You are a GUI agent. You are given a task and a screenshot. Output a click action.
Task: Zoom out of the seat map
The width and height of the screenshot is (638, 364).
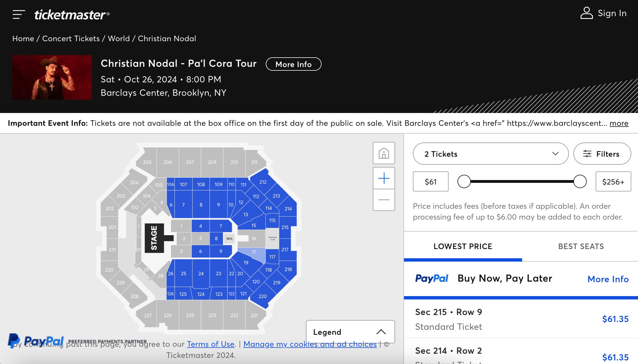pyautogui.click(x=384, y=200)
